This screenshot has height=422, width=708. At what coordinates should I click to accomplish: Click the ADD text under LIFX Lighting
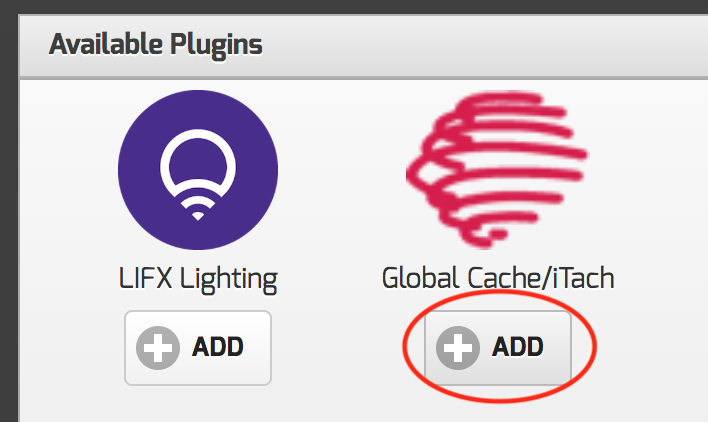pyautogui.click(x=218, y=347)
